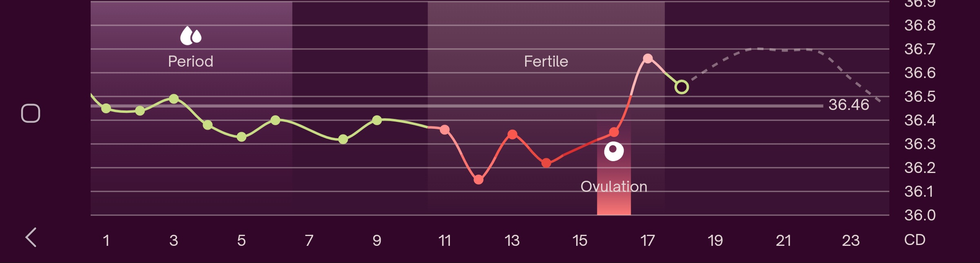Screen dimensions: 980x263
Task: Click the Period phase label
Action: [x=191, y=61]
